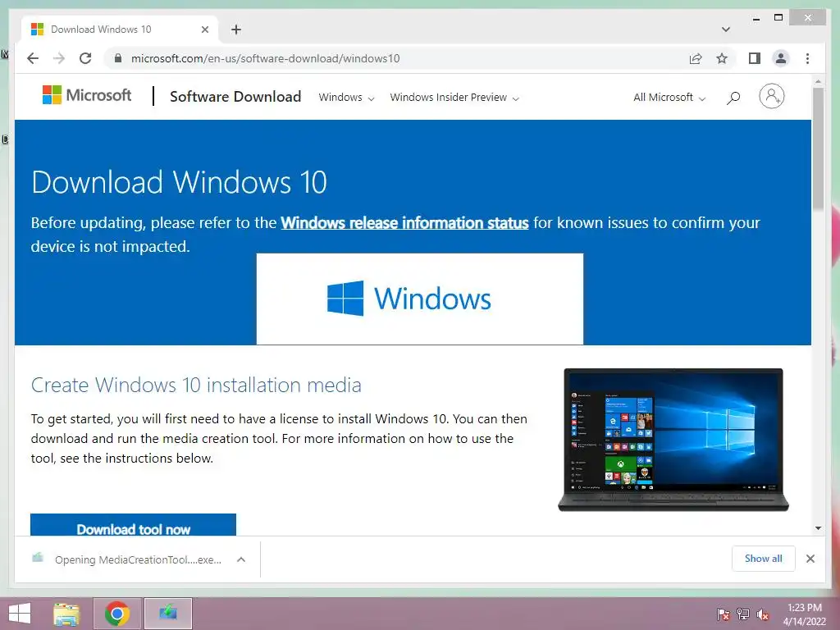
Task: Open the taskbar clock and date
Action: point(805,614)
